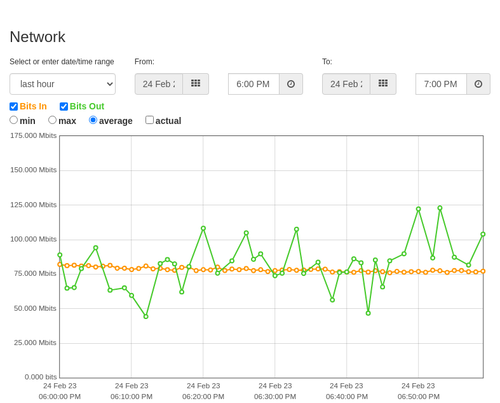Viewport: 500px width, 403px height.
Task: Click the From time field 6:00 PM
Action: pos(254,84)
